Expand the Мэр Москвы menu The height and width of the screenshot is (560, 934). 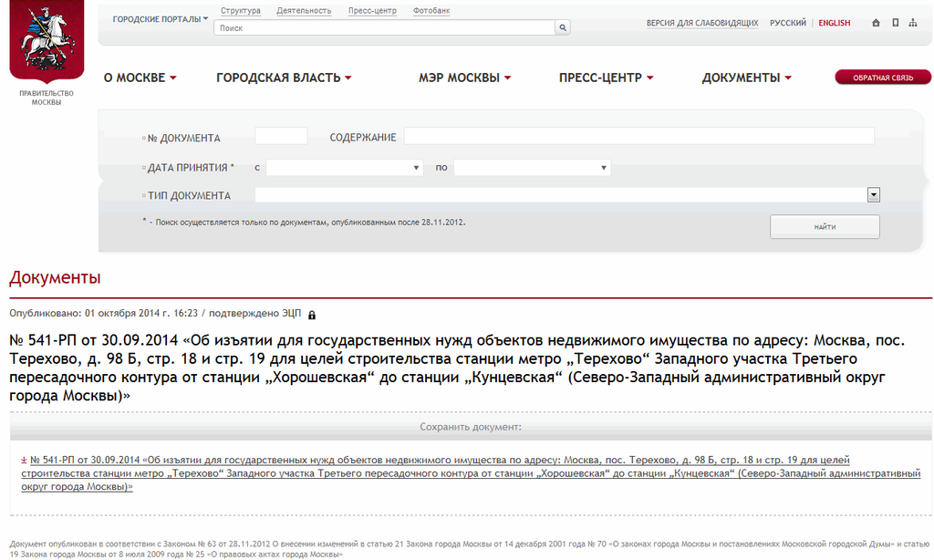[x=464, y=78]
